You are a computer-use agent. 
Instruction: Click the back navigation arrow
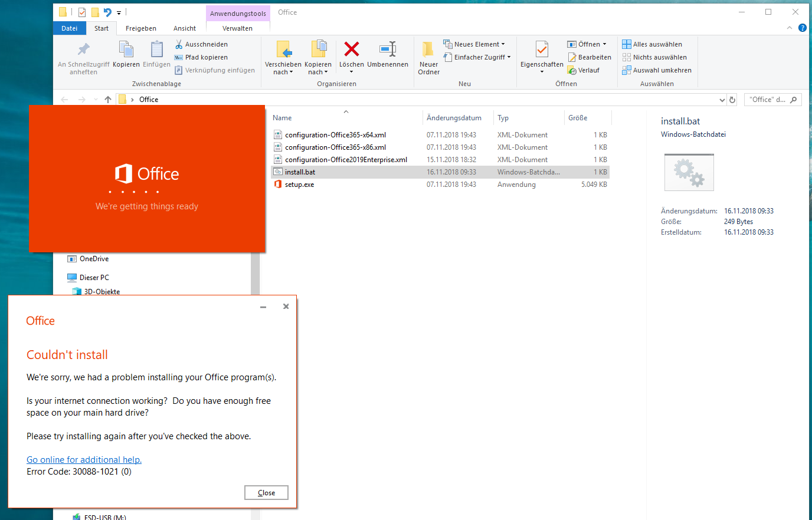click(64, 100)
